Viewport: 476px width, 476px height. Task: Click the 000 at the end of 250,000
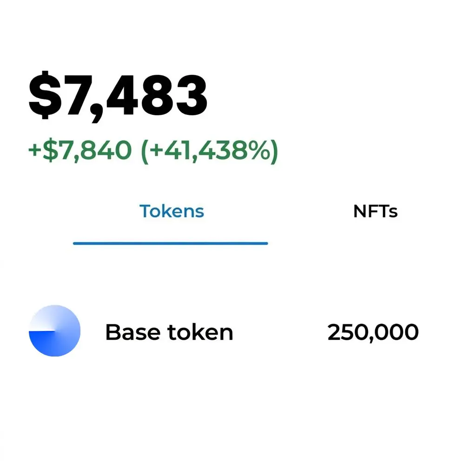pyautogui.click(x=399, y=332)
